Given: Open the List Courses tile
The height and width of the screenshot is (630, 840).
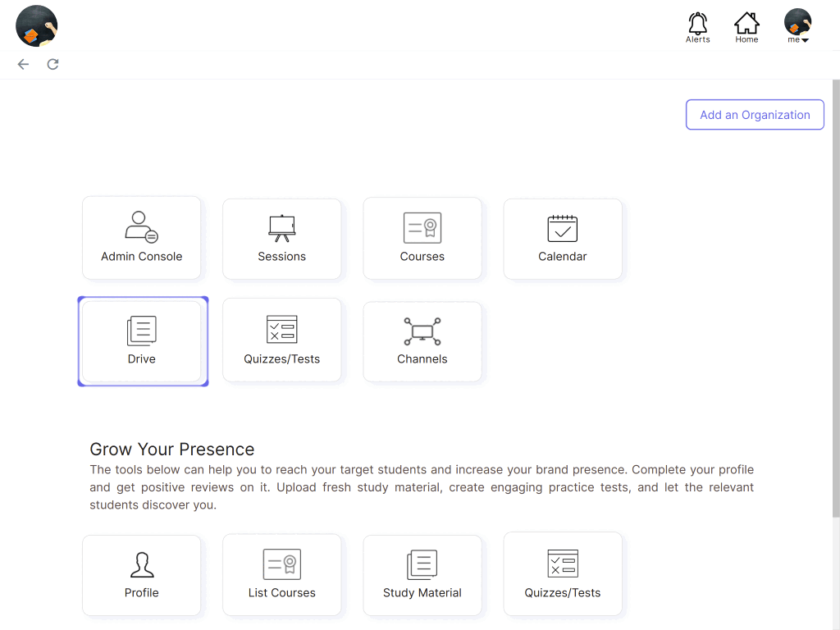Looking at the screenshot, I should click(281, 575).
